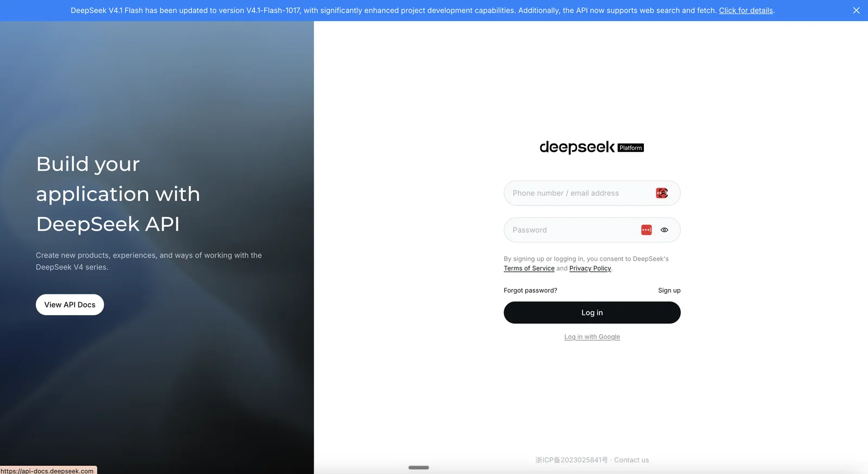868x474 pixels.
Task: Click into the Password field
Action: click(592, 230)
